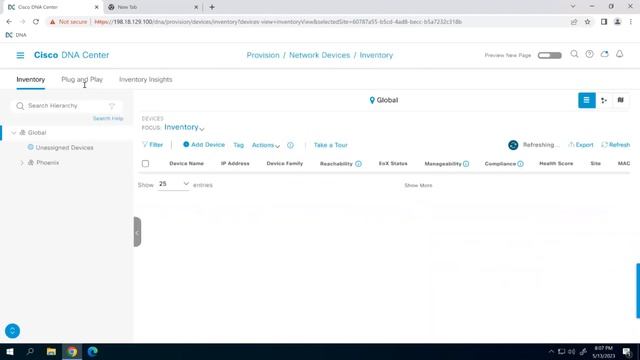
Task: Open Microsoft Edge from the taskbar
Action: [x=93, y=351]
